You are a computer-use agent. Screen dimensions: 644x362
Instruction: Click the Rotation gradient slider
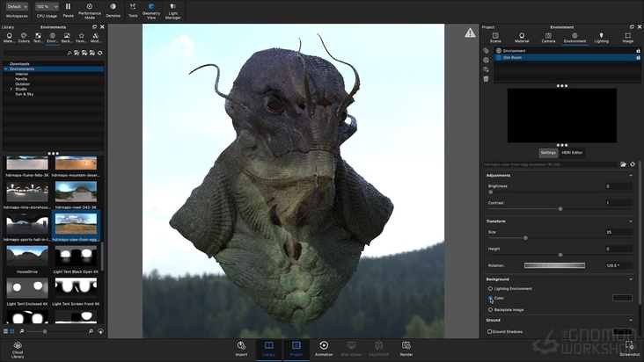click(554, 265)
